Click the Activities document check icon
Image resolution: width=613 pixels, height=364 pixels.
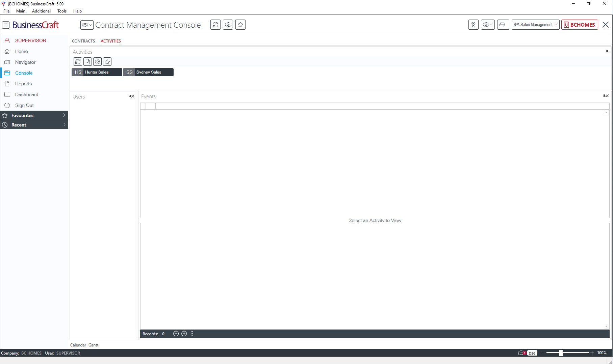click(x=88, y=62)
